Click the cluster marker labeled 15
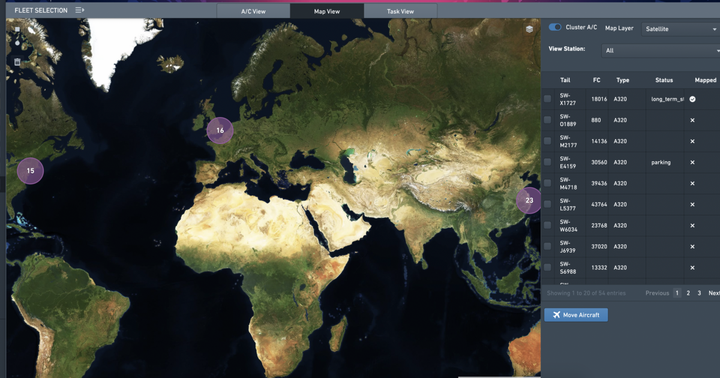Viewport: 720px width, 378px height. (x=30, y=171)
